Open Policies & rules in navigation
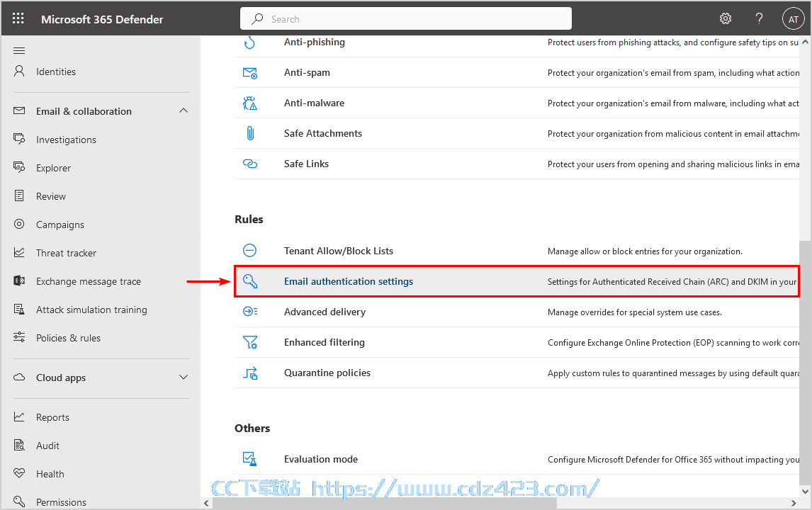812x510 pixels. (68, 338)
